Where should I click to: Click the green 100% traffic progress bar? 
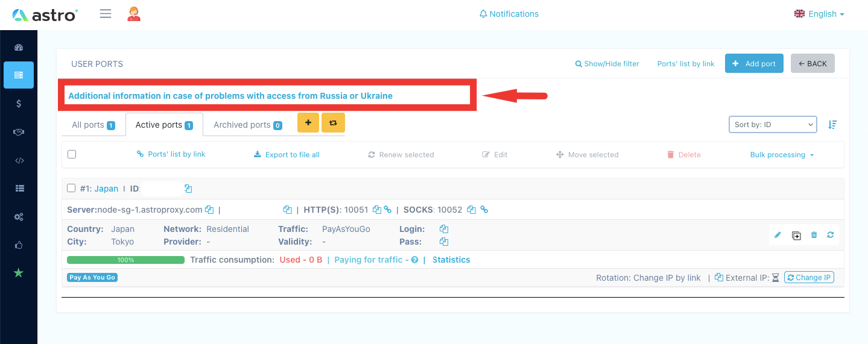click(126, 260)
